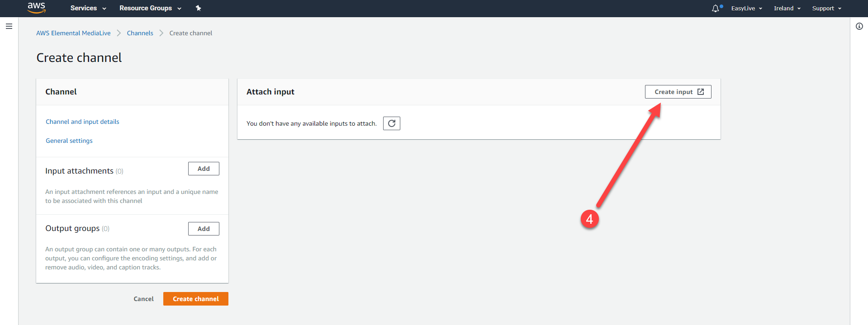Viewport: 868px width, 325px height.
Task: Open the info panel icon
Action: click(x=859, y=26)
